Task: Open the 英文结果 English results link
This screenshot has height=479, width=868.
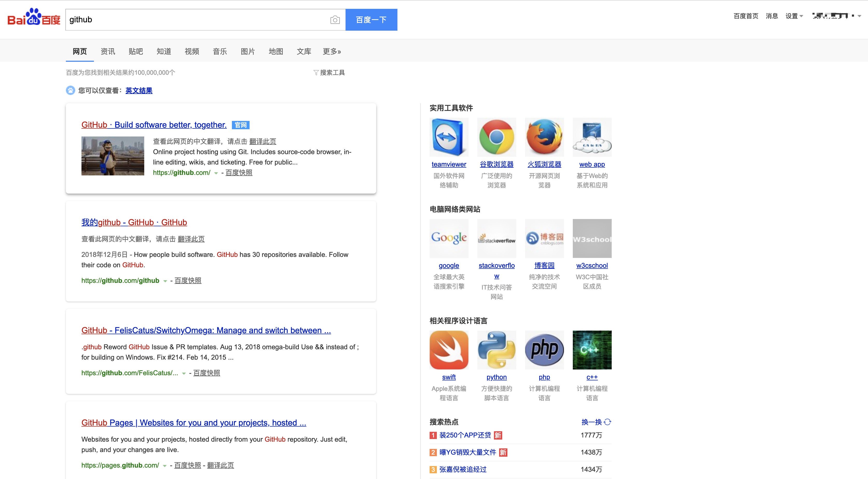Action: pos(139,90)
